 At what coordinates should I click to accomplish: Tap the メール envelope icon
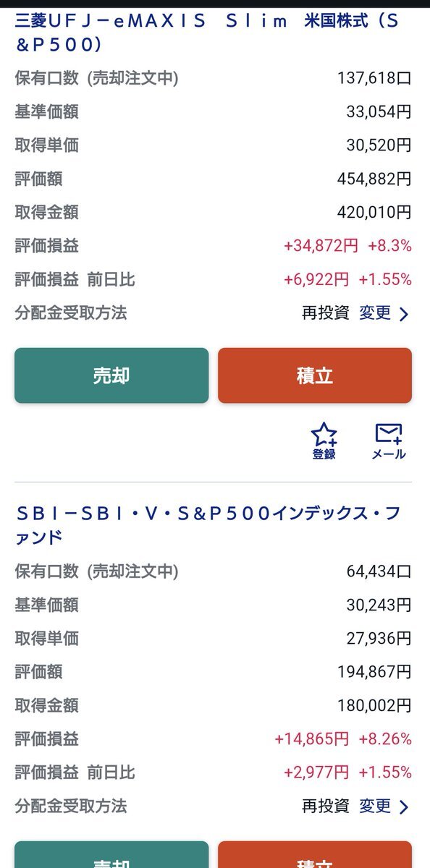[x=389, y=434]
